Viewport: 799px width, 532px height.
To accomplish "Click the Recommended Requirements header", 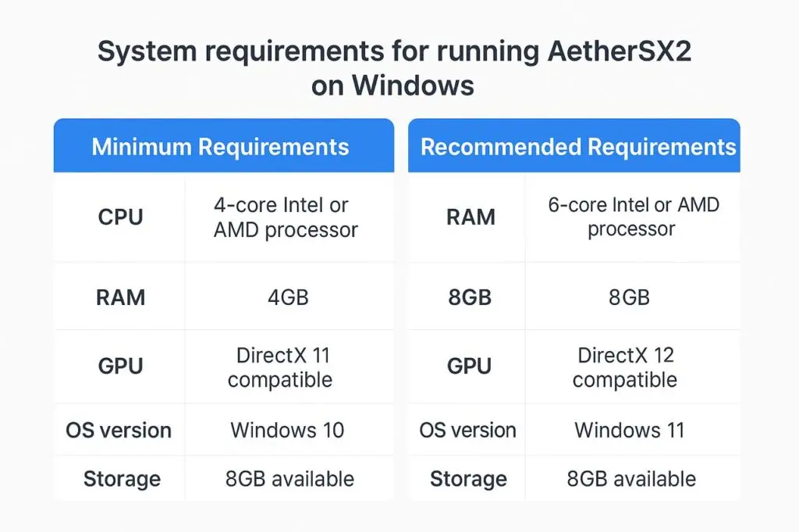I will (x=578, y=147).
